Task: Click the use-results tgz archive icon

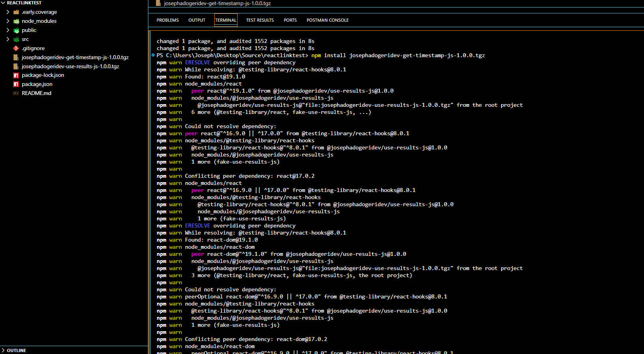Action: pos(16,67)
